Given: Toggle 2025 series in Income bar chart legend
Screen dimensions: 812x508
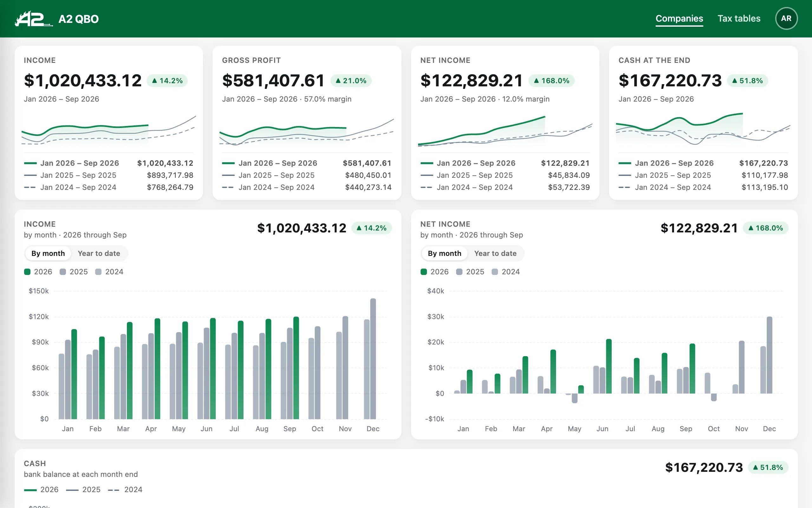Looking at the screenshot, I should 74,272.
